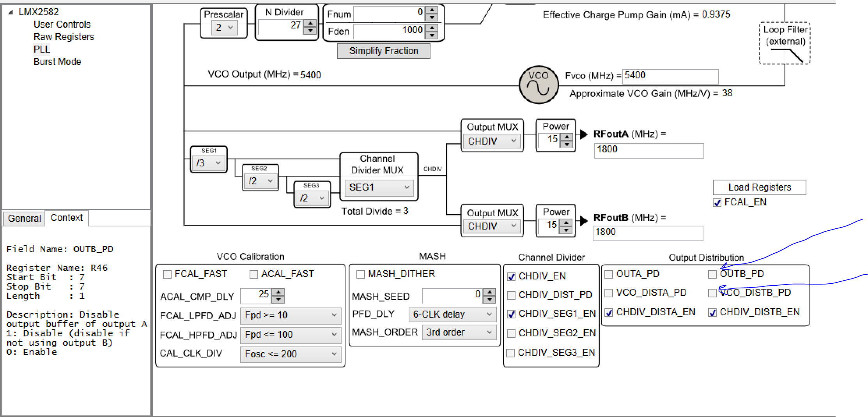Increase the N Divider value using up arrow

click(310, 23)
